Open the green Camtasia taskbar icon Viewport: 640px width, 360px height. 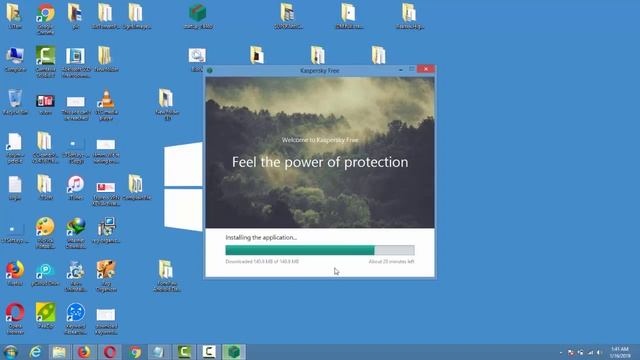pos(184,352)
